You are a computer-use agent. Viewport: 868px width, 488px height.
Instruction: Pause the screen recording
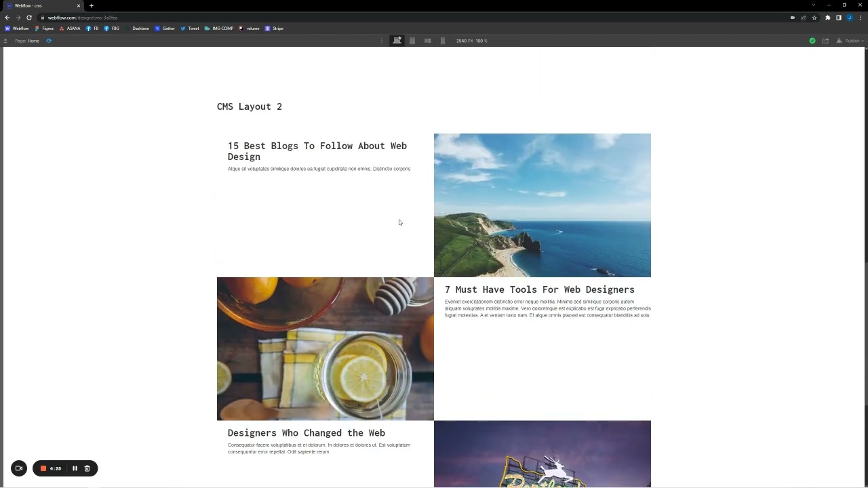pyautogui.click(x=75, y=468)
